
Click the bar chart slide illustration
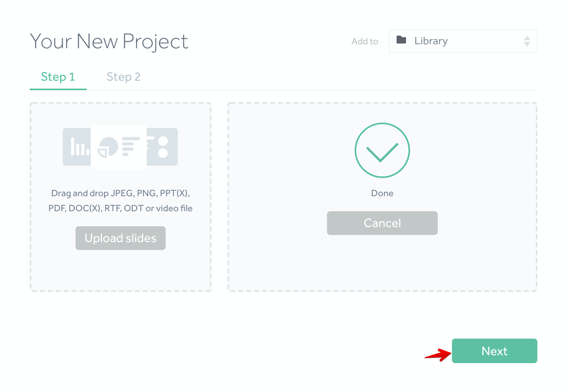click(77, 147)
